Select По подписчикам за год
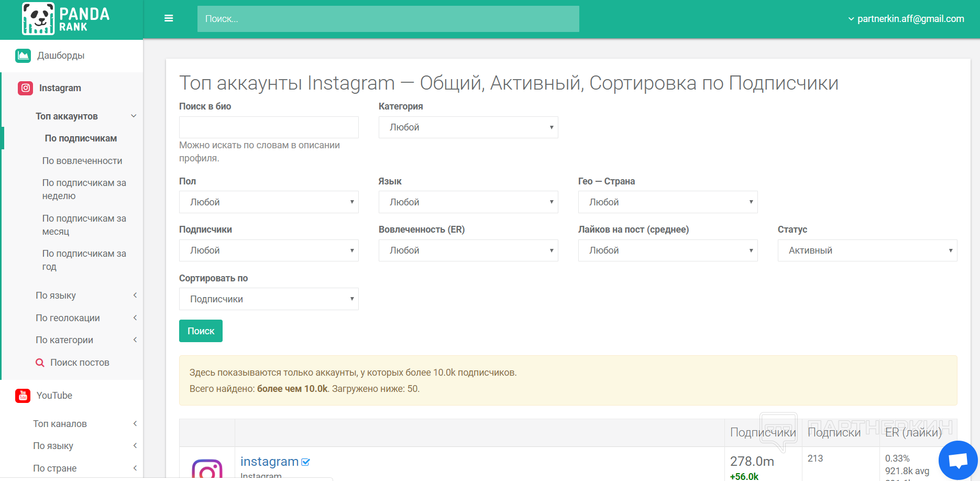 [x=84, y=260]
